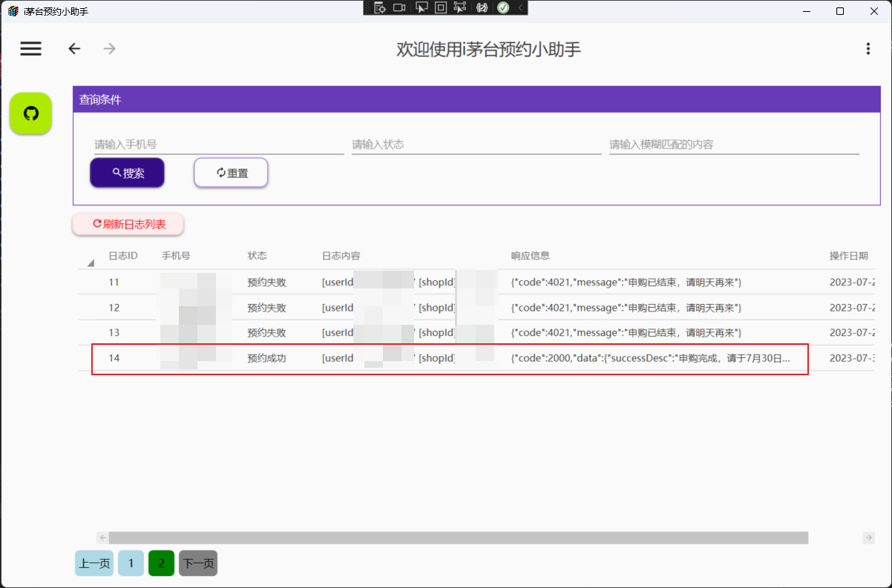Open the GitHub link button
Image resolution: width=892 pixels, height=588 pixels.
click(30, 113)
